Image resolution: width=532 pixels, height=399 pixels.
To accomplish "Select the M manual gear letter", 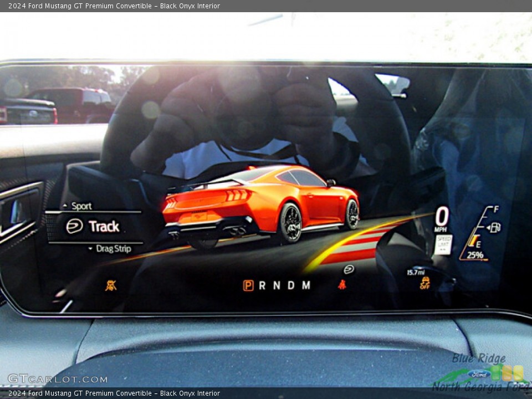I will pyautogui.click(x=306, y=285).
